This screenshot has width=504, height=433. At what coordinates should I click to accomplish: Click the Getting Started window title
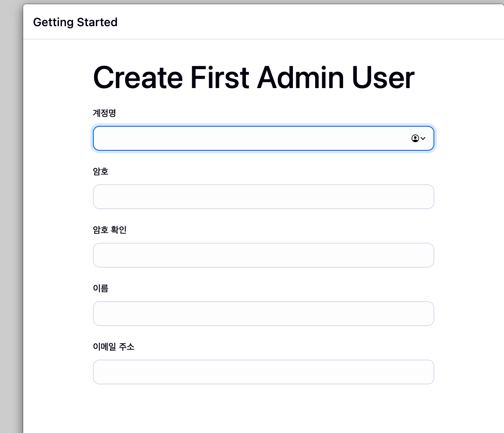pos(75,22)
